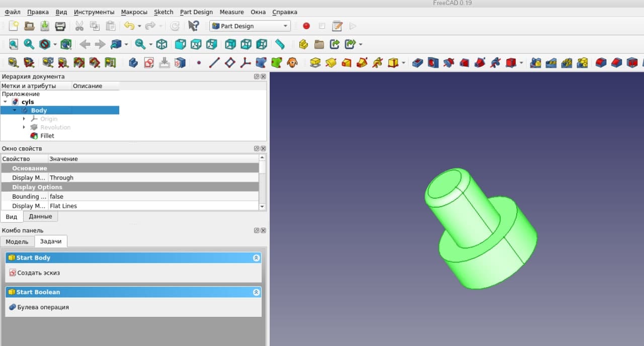Viewport: 644px width, 346px height.
Task: Open the Measure menu
Action: point(231,12)
